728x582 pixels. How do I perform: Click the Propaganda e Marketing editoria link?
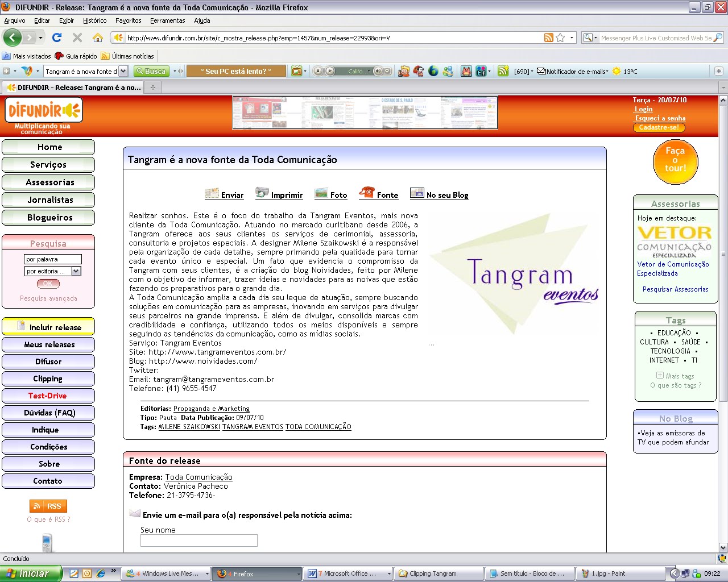(211, 409)
